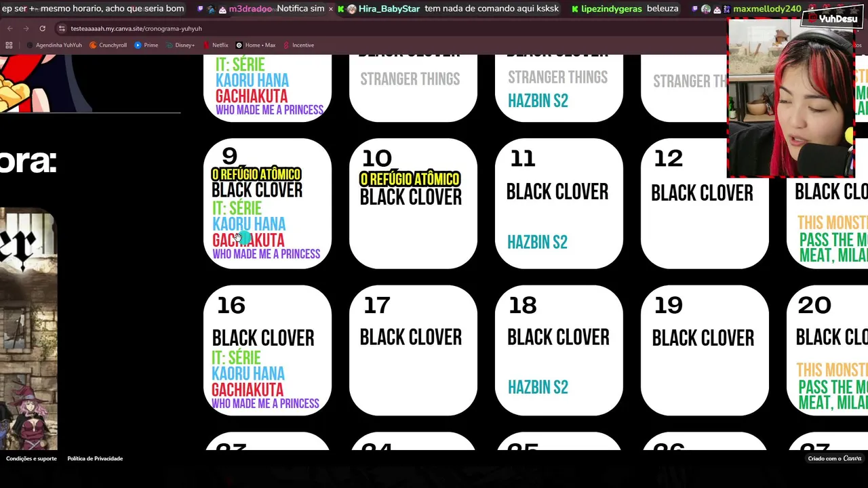The width and height of the screenshot is (868, 488).
Task: Select day 18 number on calendar
Action: point(522,306)
